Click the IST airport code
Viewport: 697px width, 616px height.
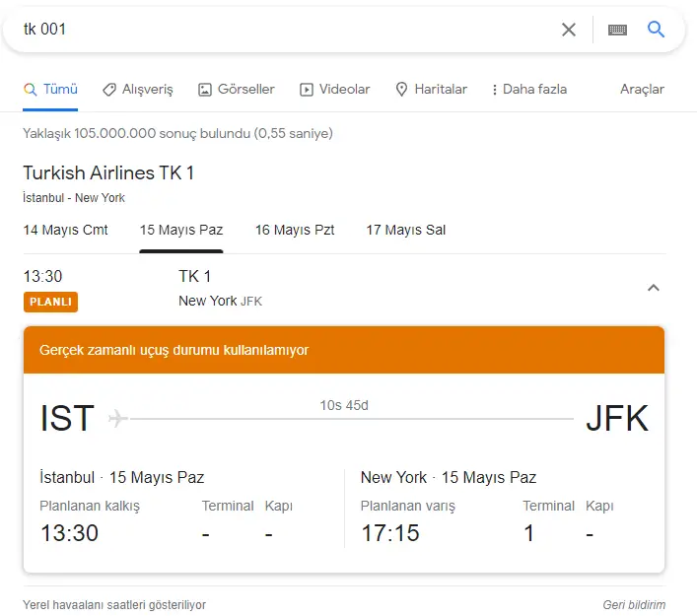(67, 418)
